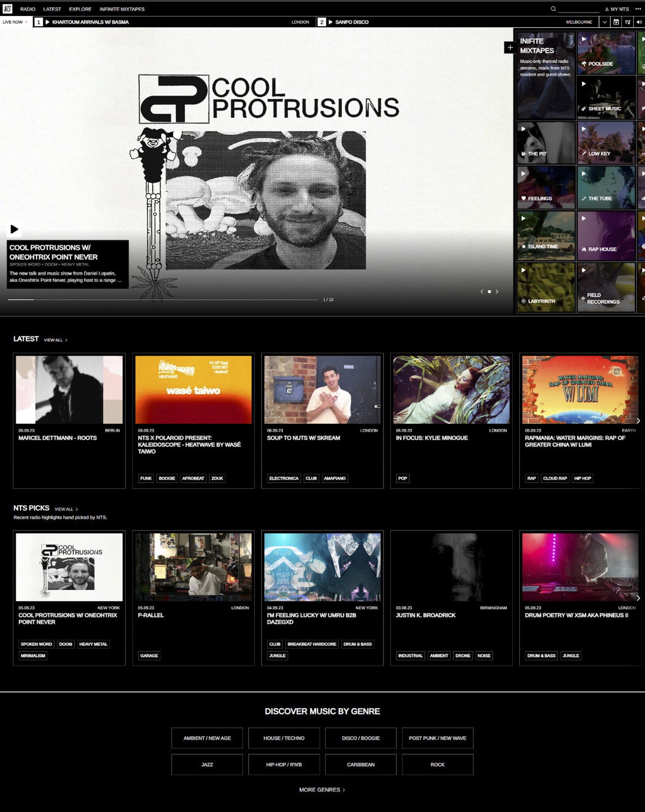The image size is (645, 812).
Task: Click the search magnifier icon
Action: point(553,9)
